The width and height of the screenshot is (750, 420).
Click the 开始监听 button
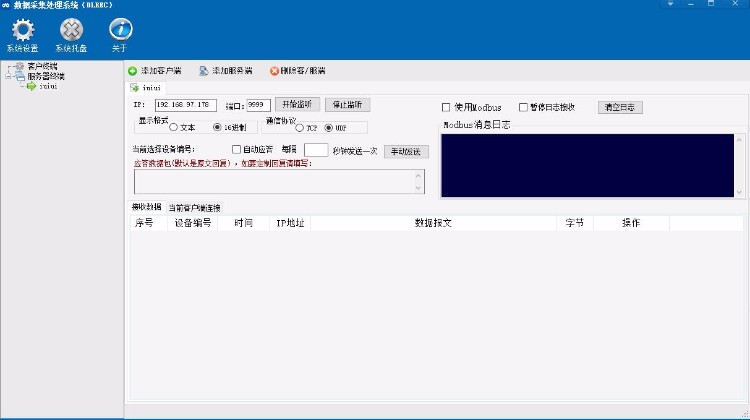297,104
